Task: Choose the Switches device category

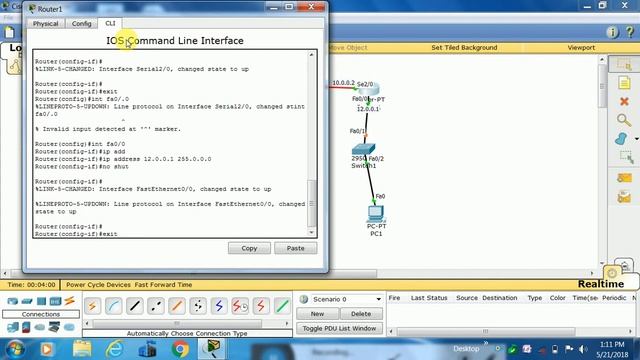Action: point(27,302)
